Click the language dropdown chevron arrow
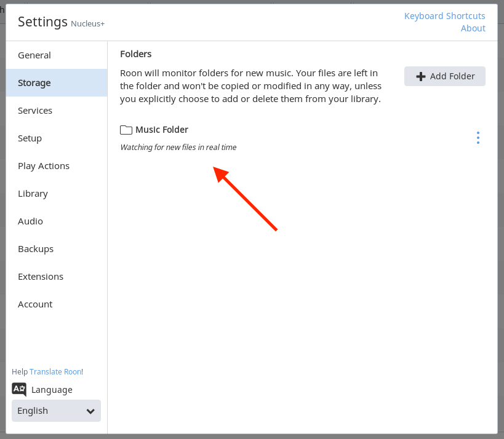This screenshot has width=504, height=439. point(90,411)
